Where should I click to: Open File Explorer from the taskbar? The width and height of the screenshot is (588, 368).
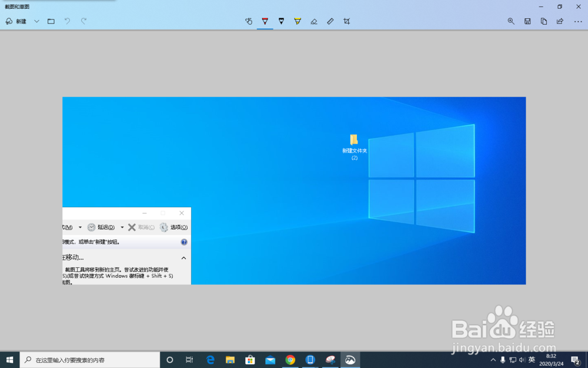point(230,360)
